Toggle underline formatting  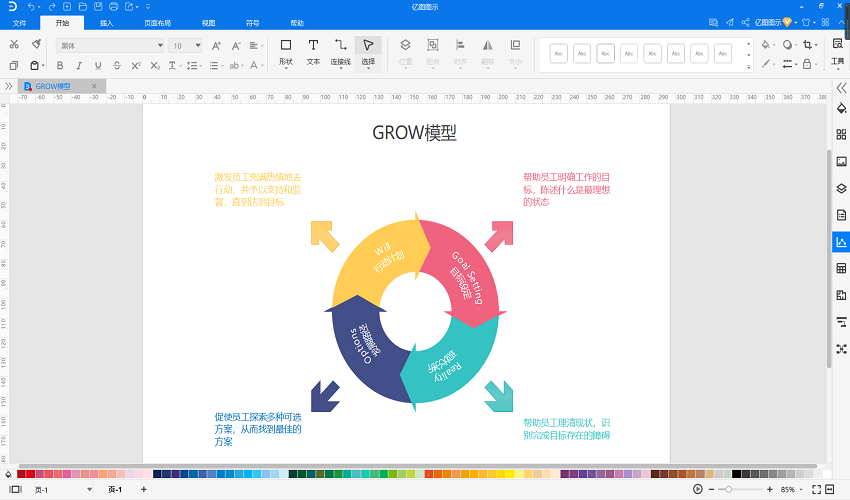(98, 65)
